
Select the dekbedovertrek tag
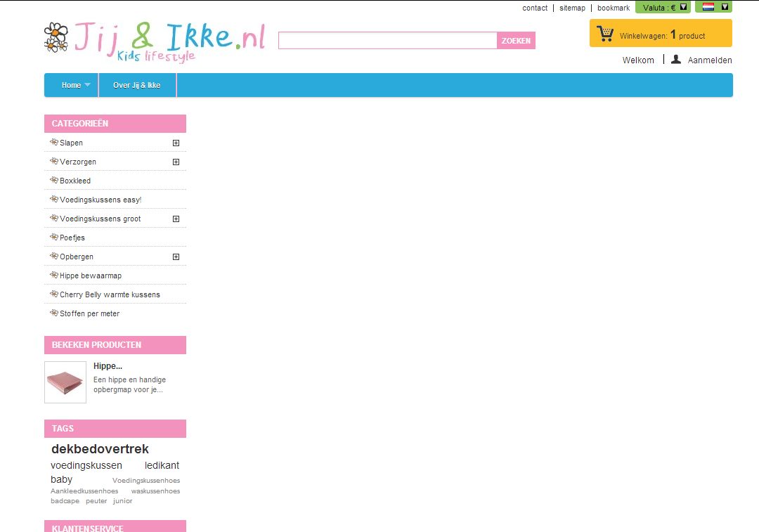coord(100,449)
